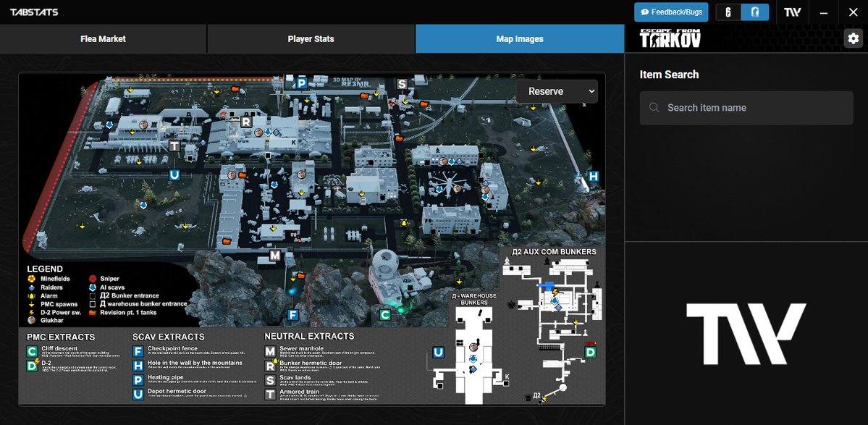Switch to Rainbow Six Siege game mode
Image resolution: width=868 pixels, height=425 pixels.
pyautogui.click(x=728, y=12)
